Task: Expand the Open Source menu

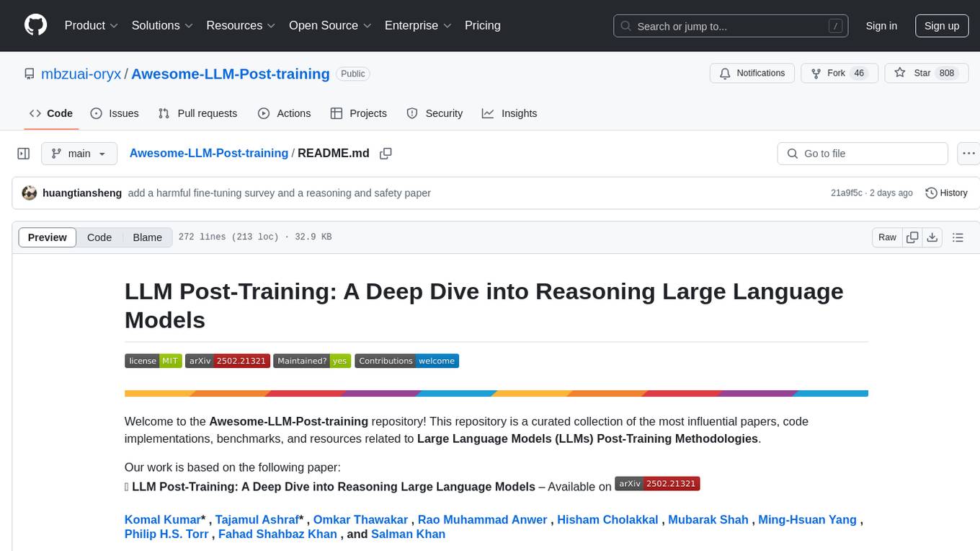Action: (x=330, y=25)
